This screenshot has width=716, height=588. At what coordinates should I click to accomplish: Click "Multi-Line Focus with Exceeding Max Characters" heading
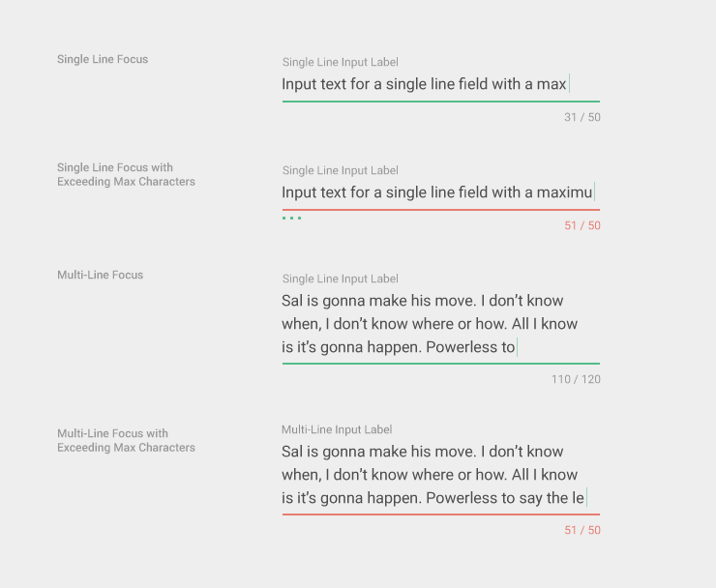pos(126,440)
